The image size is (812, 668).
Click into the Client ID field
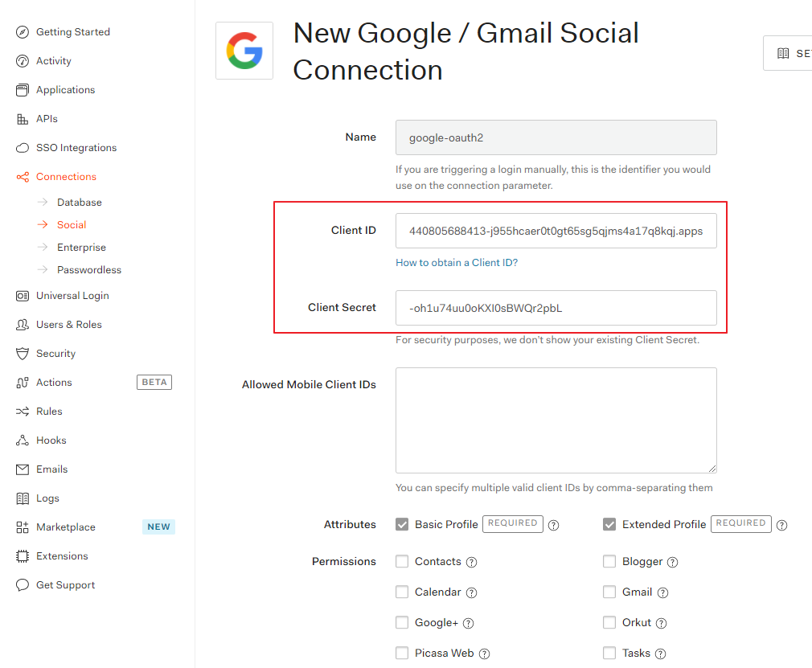coord(556,231)
